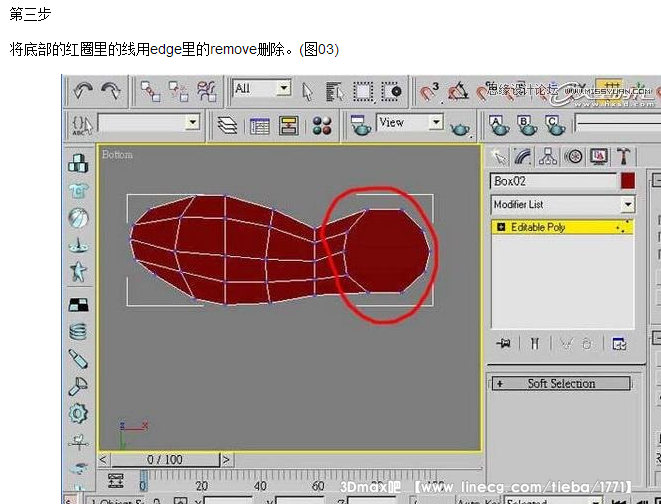This screenshot has width=661, height=504.
Task: Expand the Soft Selection rollout
Action: pyautogui.click(x=561, y=383)
